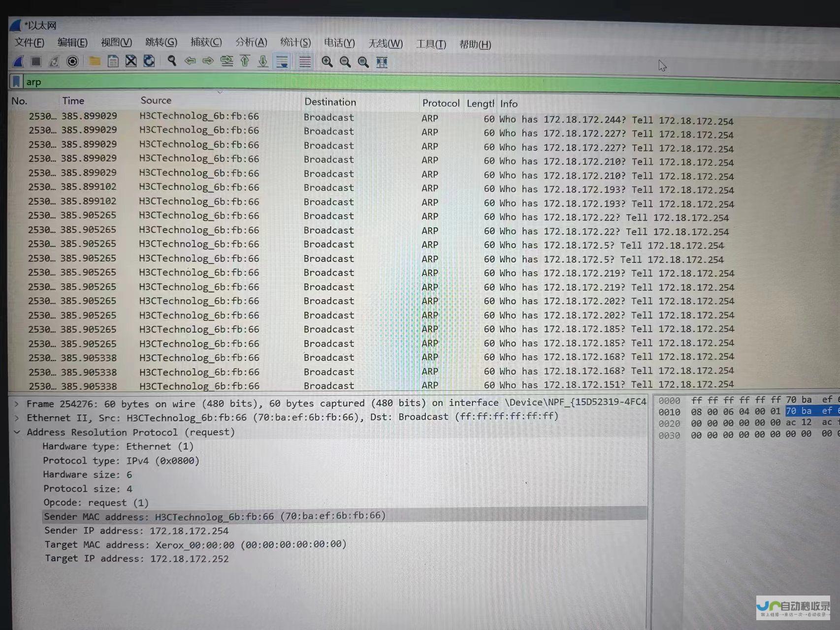This screenshot has height=630, width=840.
Task: Click hex offset 0000 row
Action: [669, 401]
